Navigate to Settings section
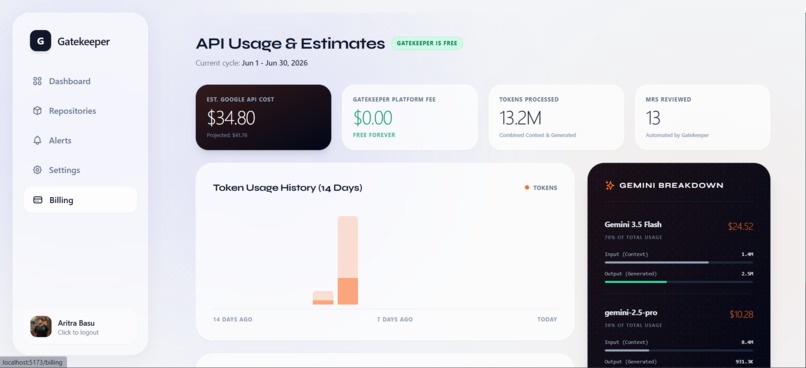The height and width of the screenshot is (368, 806). click(80, 170)
